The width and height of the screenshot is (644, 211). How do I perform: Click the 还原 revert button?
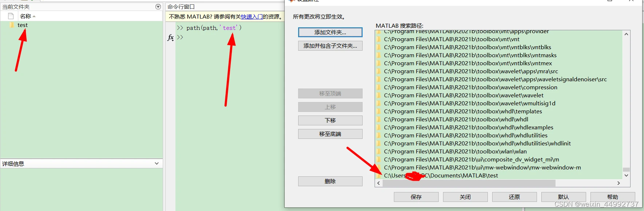point(514,197)
